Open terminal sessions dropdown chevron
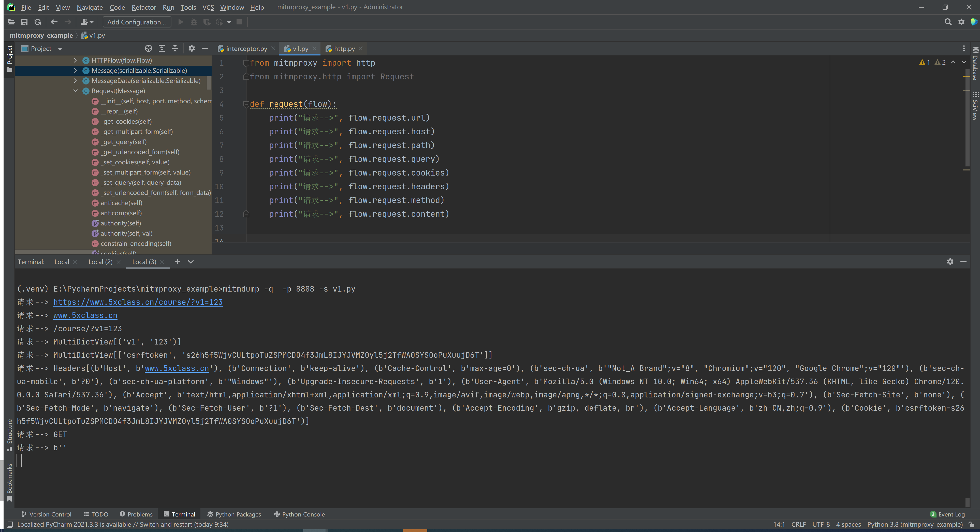The image size is (980, 532). (191, 262)
